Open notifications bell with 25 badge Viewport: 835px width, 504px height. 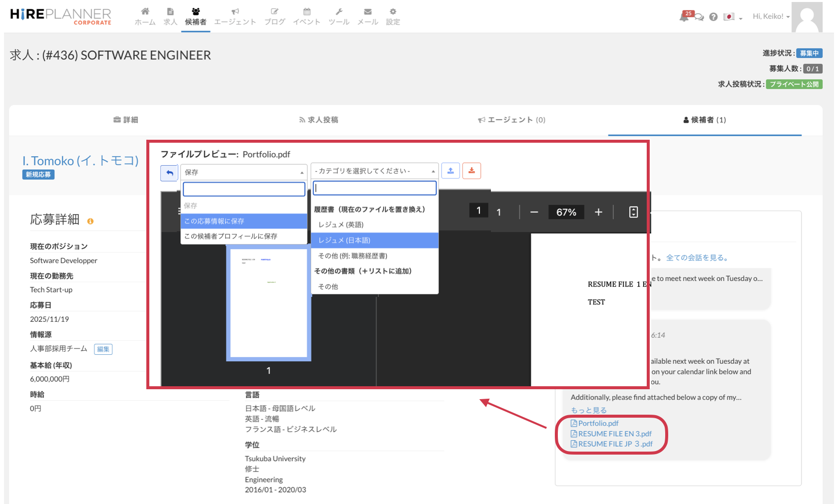684,17
